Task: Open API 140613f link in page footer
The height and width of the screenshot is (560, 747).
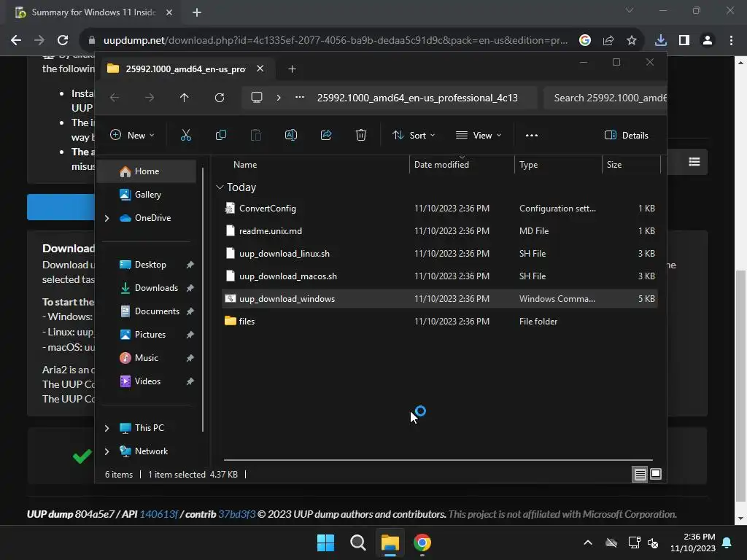Action: [x=158, y=514]
